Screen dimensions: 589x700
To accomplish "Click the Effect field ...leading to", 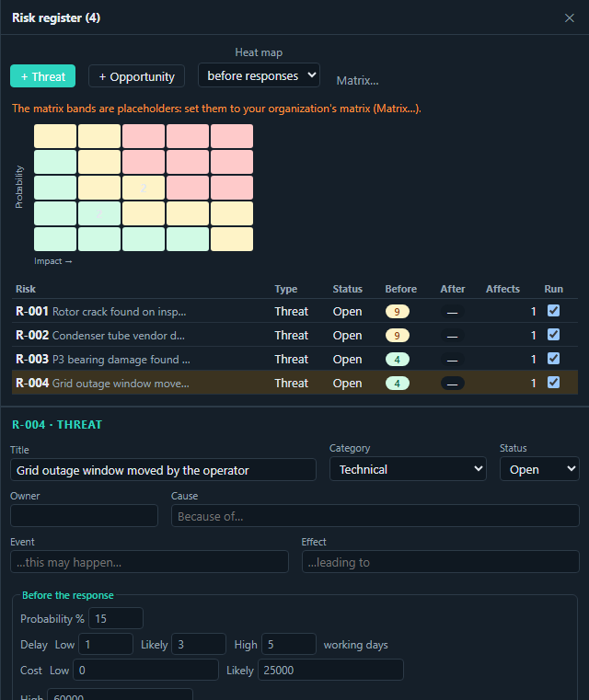I will 440,562.
